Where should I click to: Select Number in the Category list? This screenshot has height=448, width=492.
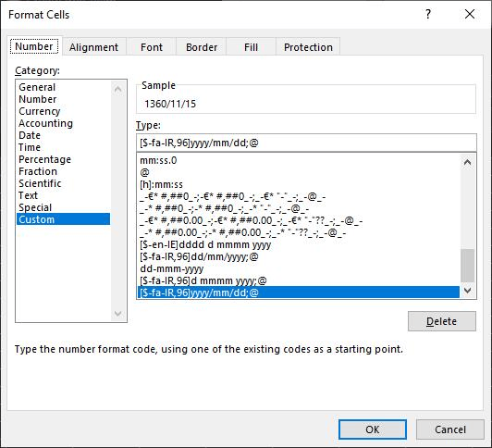pos(64,99)
